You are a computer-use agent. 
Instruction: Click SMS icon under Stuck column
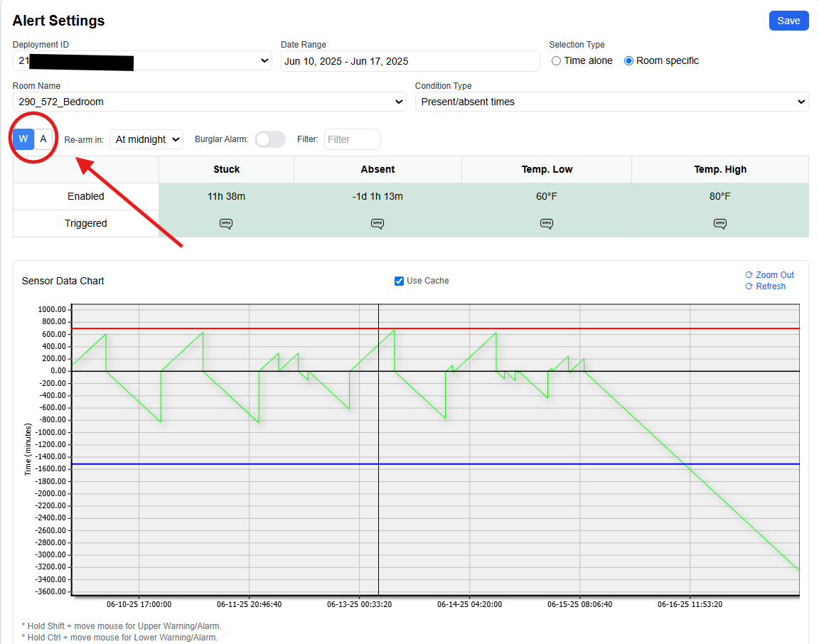(226, 224)
